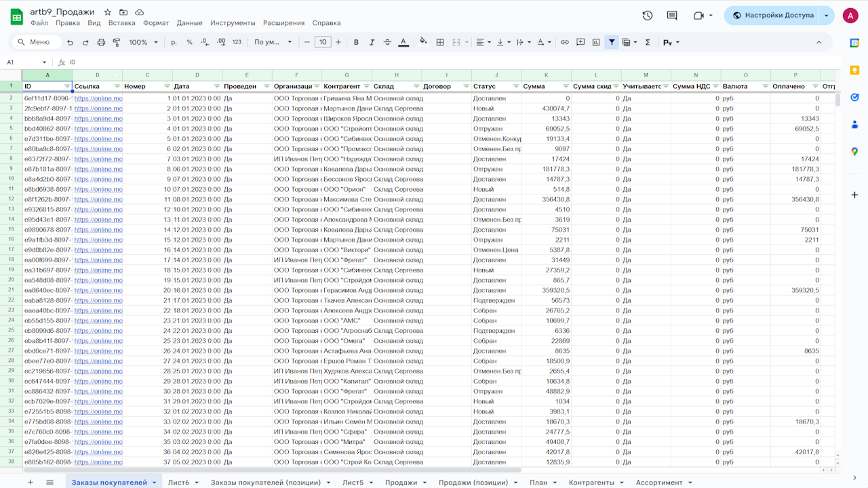The image size is (868, 488).
Task: Open the insert chart icon
Action: point(596,42)
